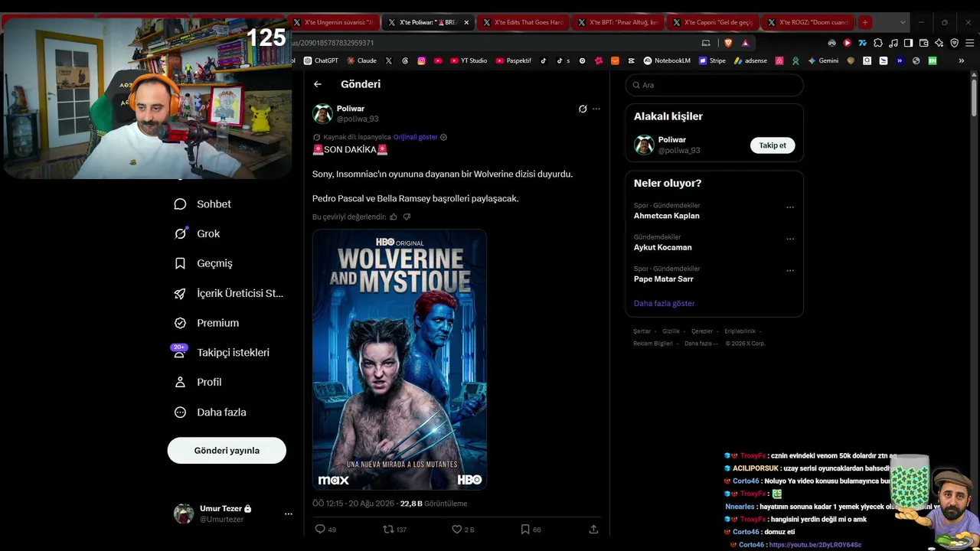Open the Wolverine and Mystique poster image

tap(400, 360)
